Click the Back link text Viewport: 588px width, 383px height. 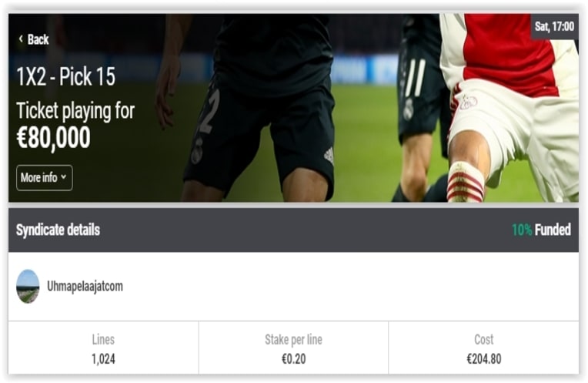pos(38,39)
